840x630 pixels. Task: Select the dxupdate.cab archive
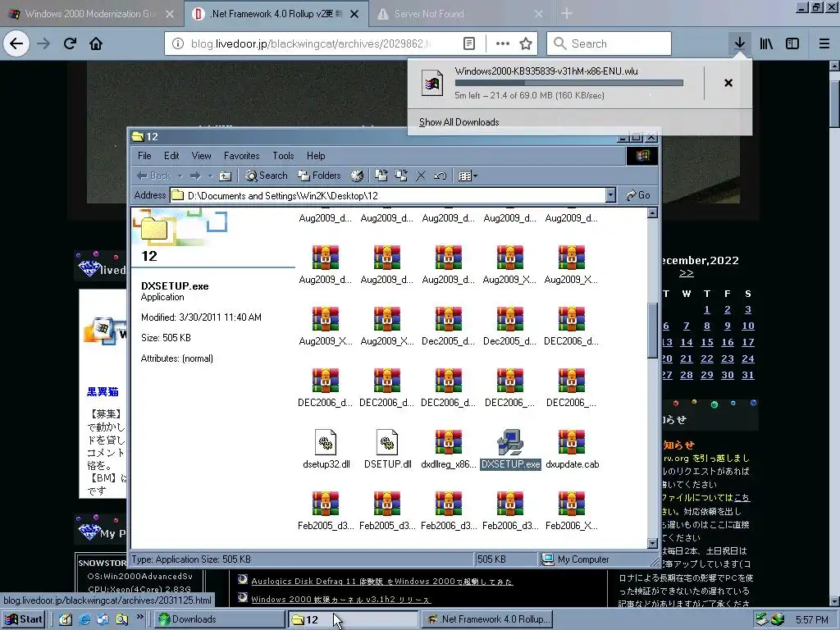572,449
